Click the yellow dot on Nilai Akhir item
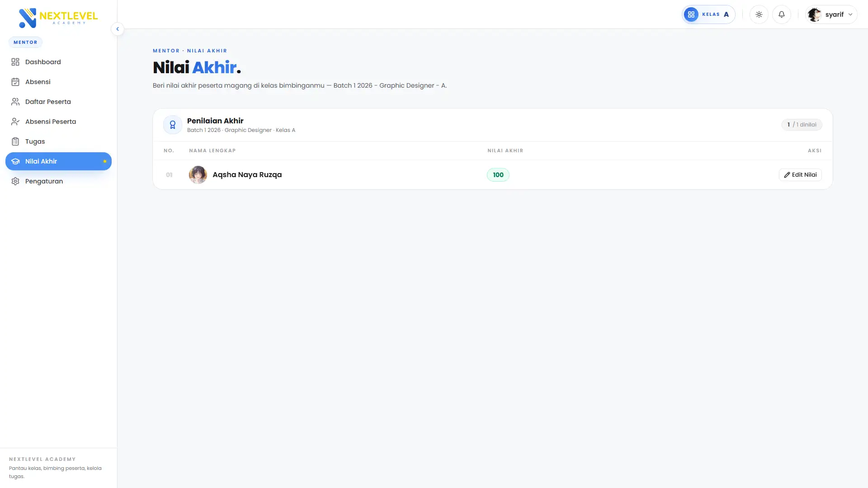The height and width of the screenshot is (488, 868). tap(105, 161)
